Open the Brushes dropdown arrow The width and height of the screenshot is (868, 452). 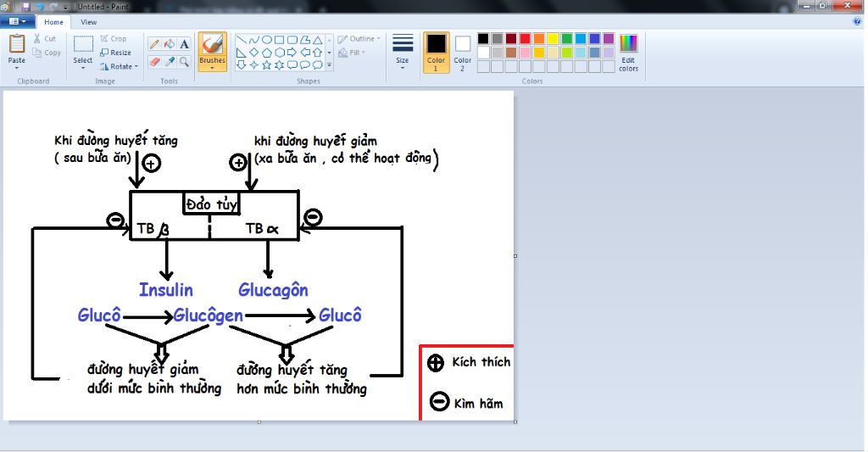point(213,68)
